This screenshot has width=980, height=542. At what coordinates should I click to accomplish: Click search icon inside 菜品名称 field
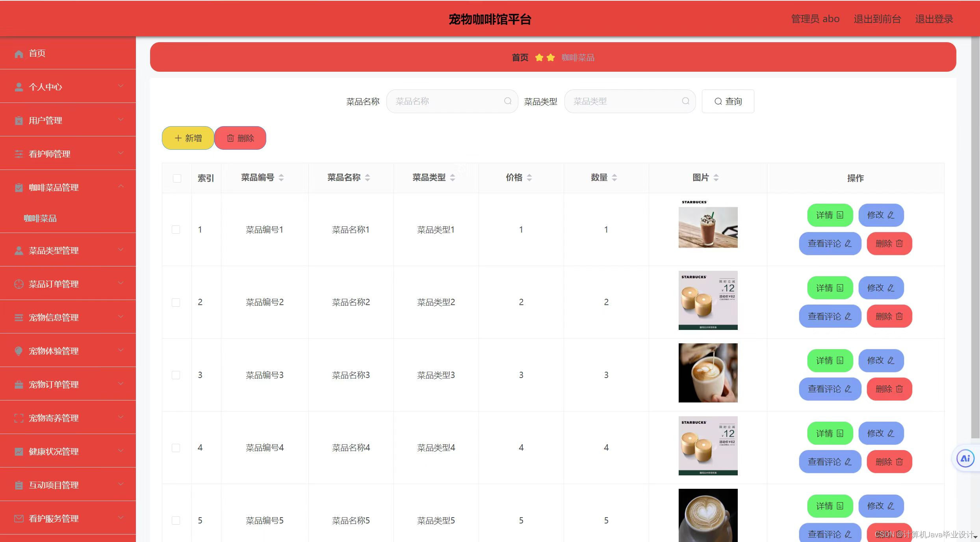pos(508,101)
